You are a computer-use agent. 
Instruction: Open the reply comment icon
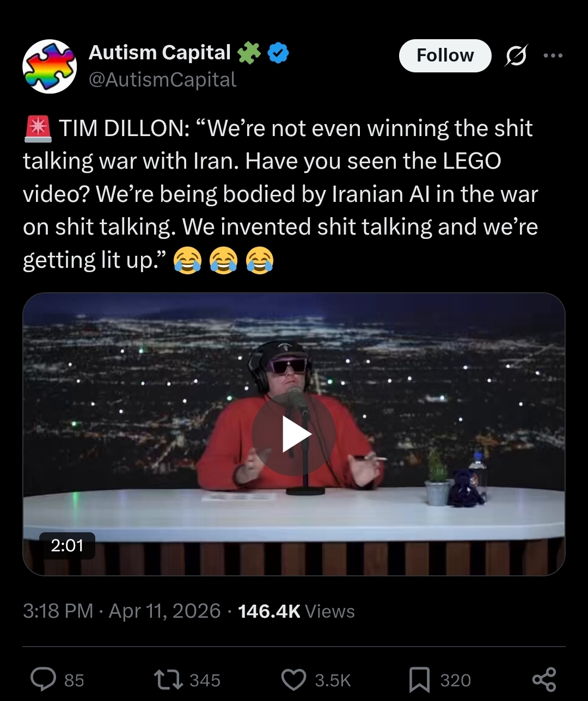tap(42, 679)
